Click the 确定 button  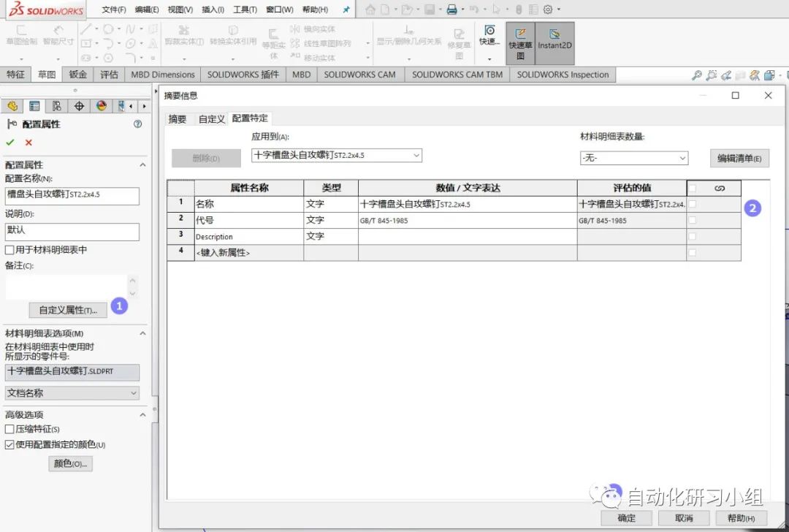627,518
